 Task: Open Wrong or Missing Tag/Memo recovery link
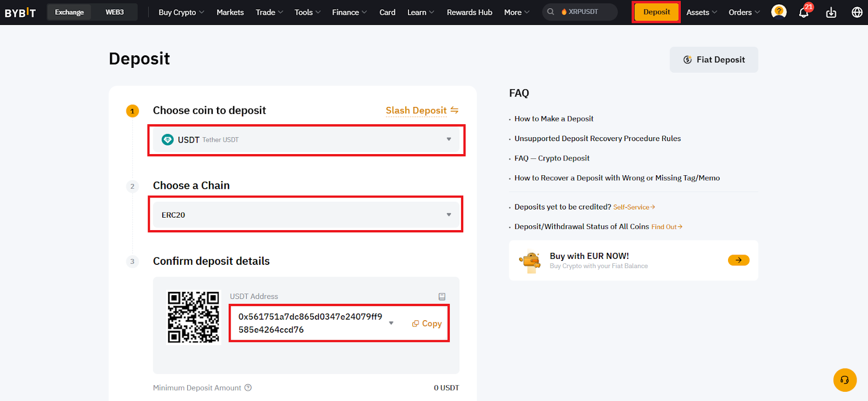[617, 178]
